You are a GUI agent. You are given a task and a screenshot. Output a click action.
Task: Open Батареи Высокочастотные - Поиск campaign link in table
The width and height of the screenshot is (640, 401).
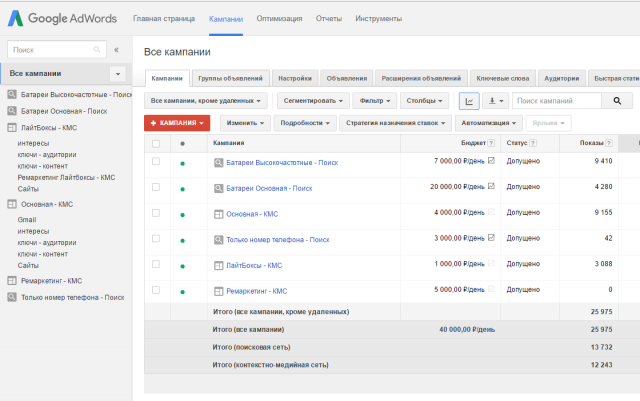282,163
